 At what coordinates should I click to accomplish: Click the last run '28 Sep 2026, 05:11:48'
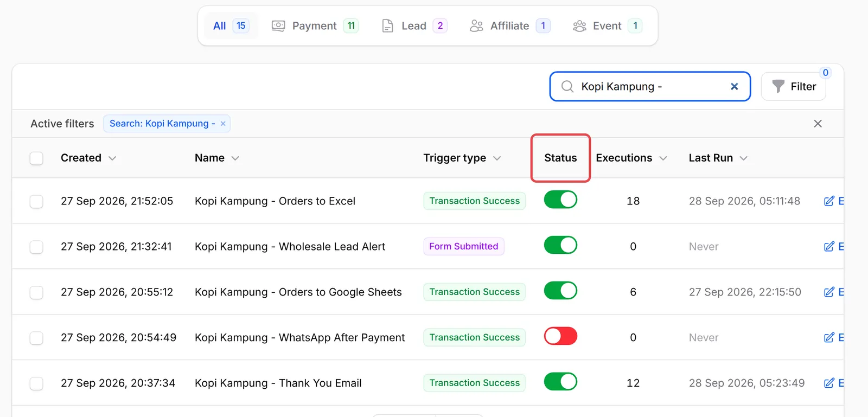[744, 201]
